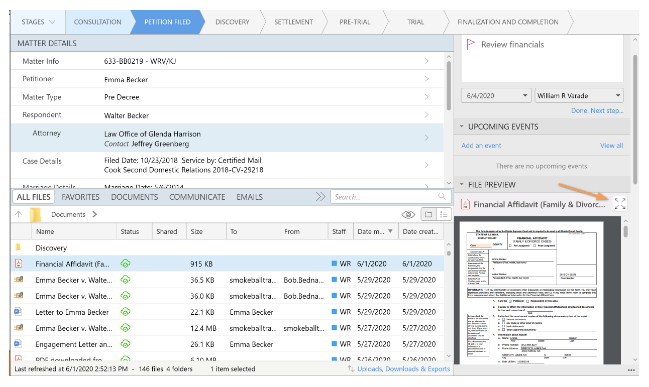Open the Communicate tab
This screenshot has height=387, width=649.
197,197
